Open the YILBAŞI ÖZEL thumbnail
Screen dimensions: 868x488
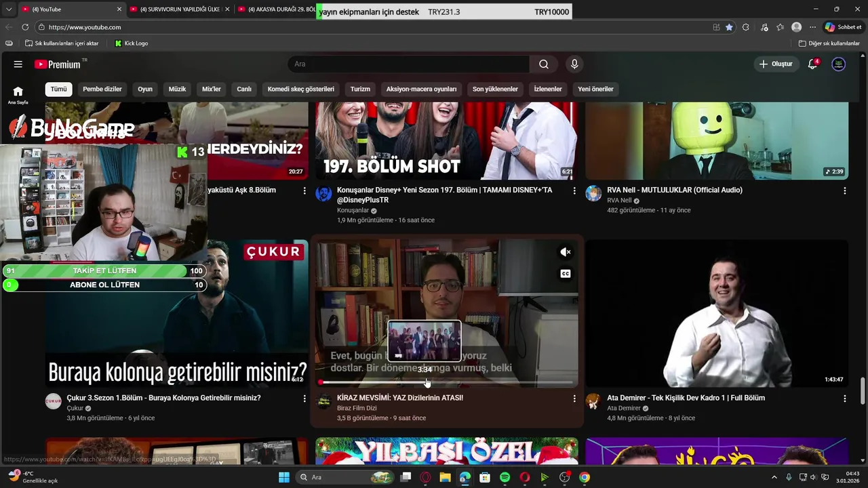447,452
